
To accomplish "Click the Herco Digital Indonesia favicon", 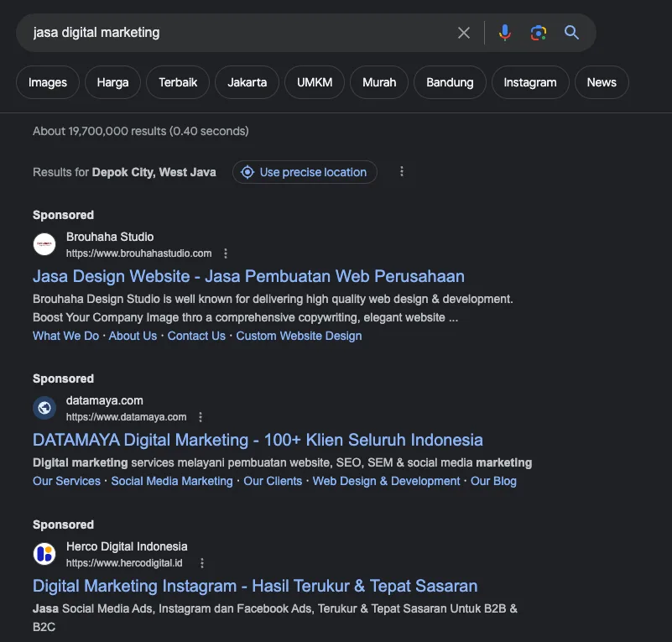I will click(x=44, y=554).
